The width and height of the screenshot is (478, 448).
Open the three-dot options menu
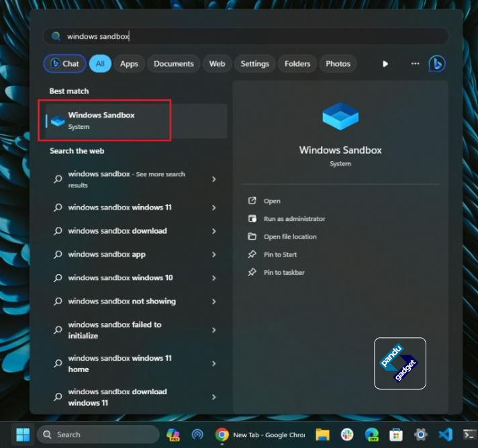click(415, 63)
